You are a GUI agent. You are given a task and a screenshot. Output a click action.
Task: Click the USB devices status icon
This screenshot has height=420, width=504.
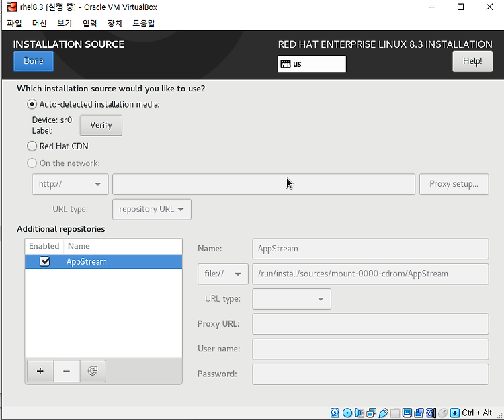pos(384,413)
